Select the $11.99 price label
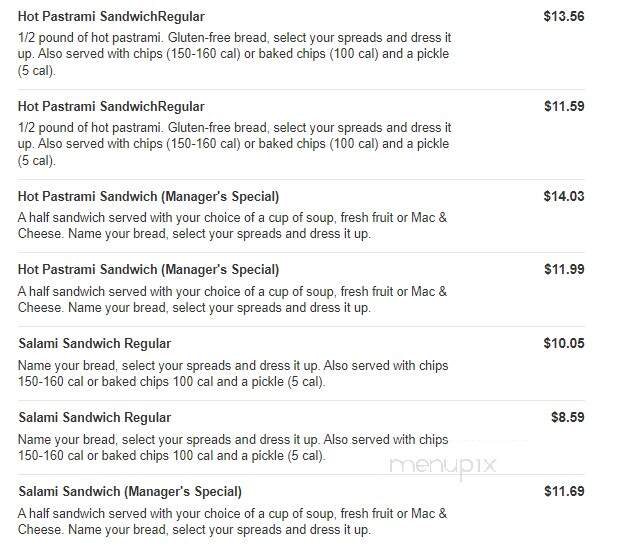This screenshot has width=622, height=548. point(564,269)
